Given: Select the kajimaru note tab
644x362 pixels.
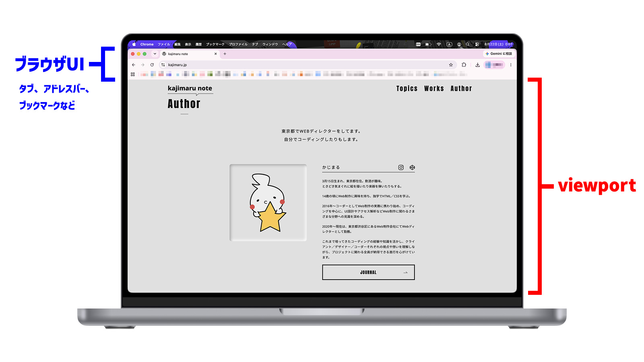Looking at the screenshot, I should point(190,54).
